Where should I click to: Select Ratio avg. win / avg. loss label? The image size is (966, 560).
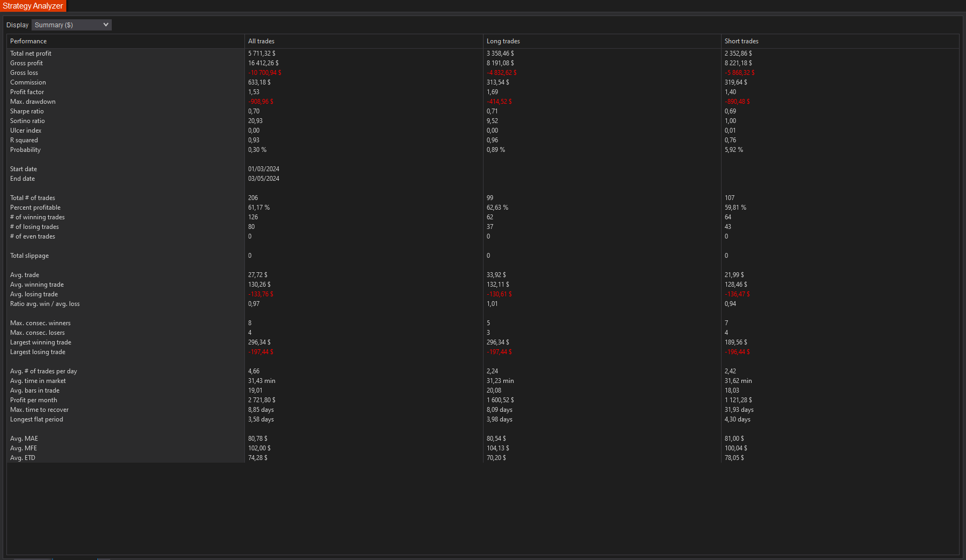(x=45, y=304)
